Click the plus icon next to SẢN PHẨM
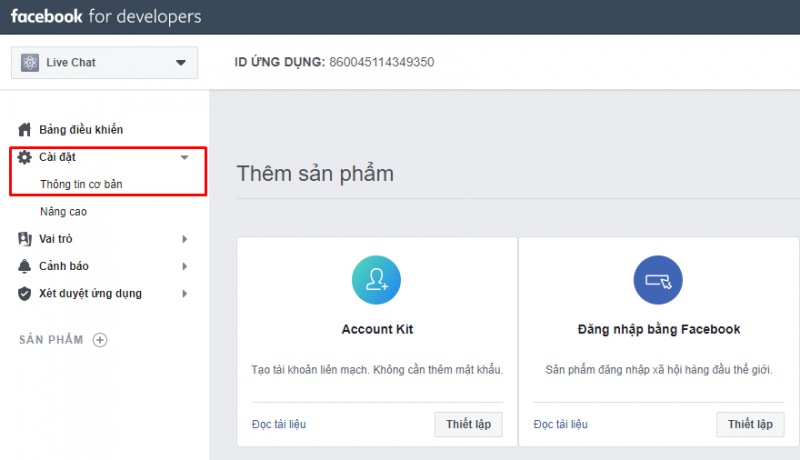The height and width of the screenshot is (460, 800). [99, 340]
